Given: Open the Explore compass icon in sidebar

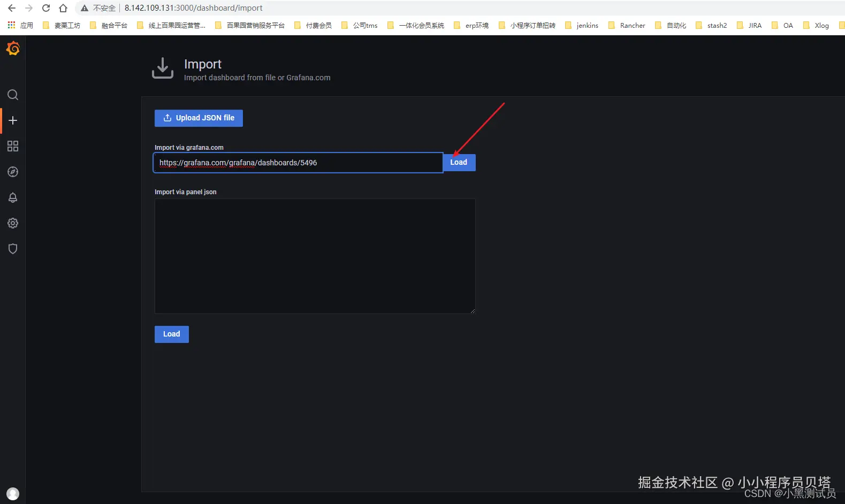Looking at the screenshot, I should [x=13, y=172].
